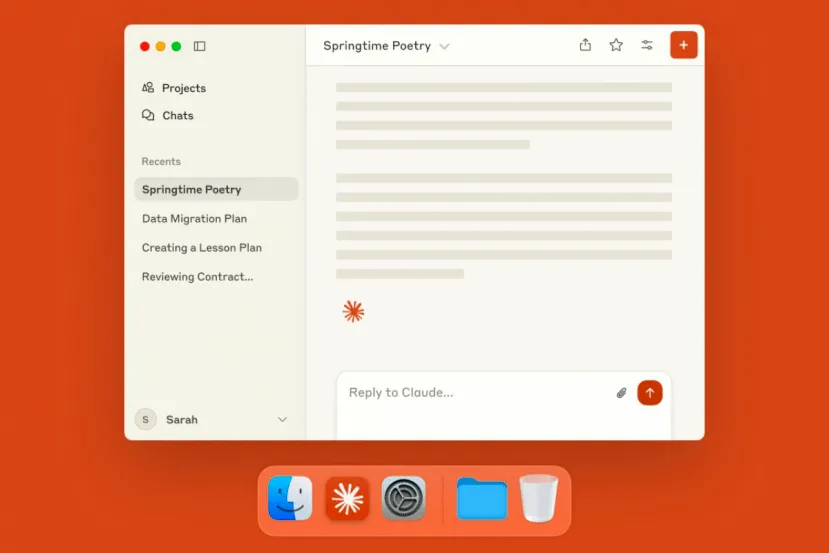Image resolution: width=829 pixels, height=553 pixels.
Task: Open the Reviewing Contract chat
Action: pos(197,276)
